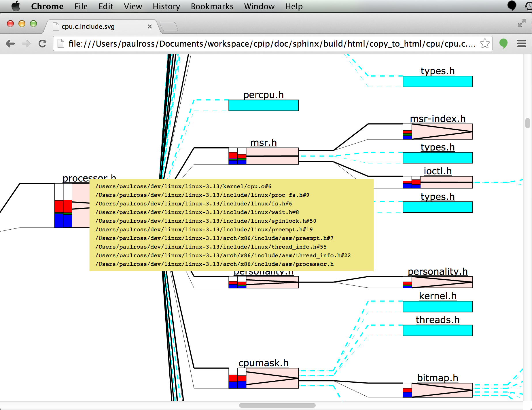Reload the current page
The image size is (532, 410).
42,44
